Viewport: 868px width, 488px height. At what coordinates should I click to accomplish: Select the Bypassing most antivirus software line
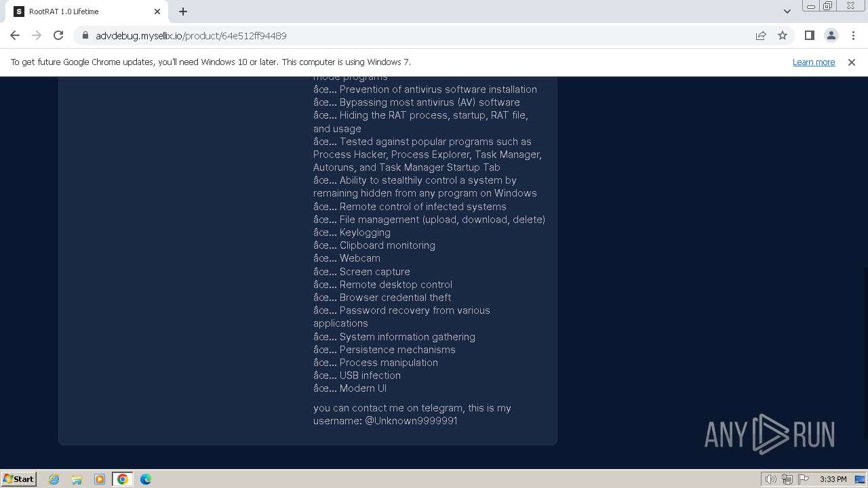tap(416, 102)
